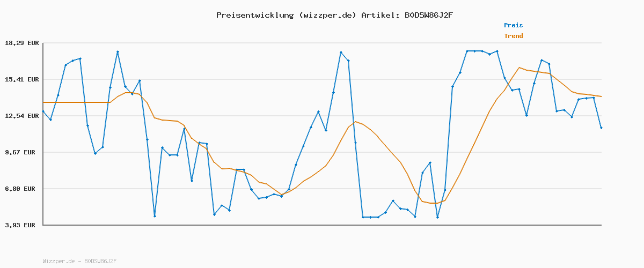Click the 3.93 EUR axis label

pos(22,225)
